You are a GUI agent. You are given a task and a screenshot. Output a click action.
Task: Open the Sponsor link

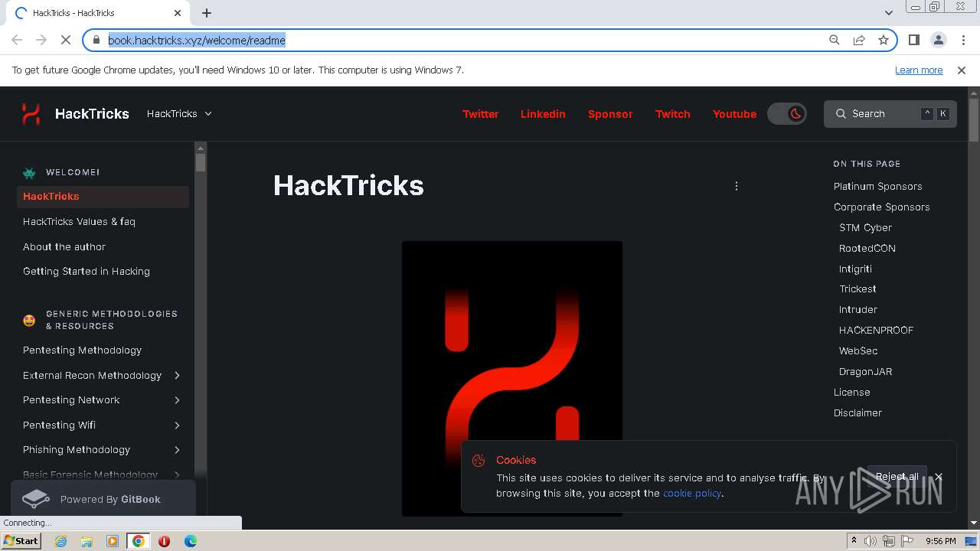tap(610, 114)
